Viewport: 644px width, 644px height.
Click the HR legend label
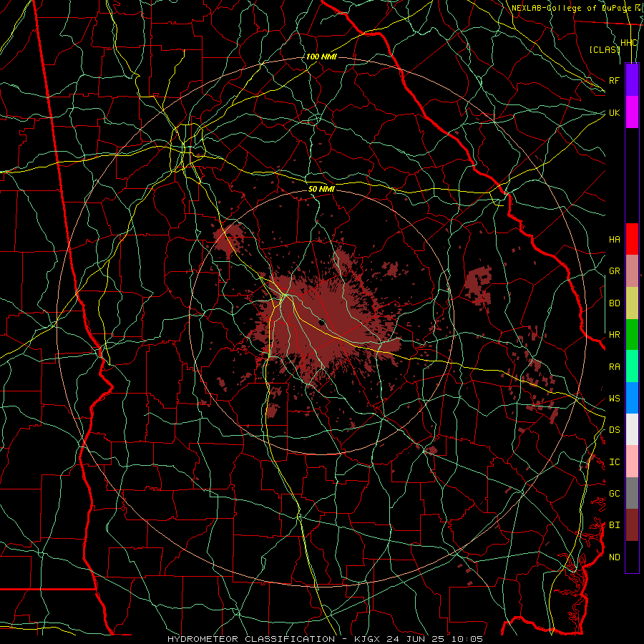(x=614, y=335)
